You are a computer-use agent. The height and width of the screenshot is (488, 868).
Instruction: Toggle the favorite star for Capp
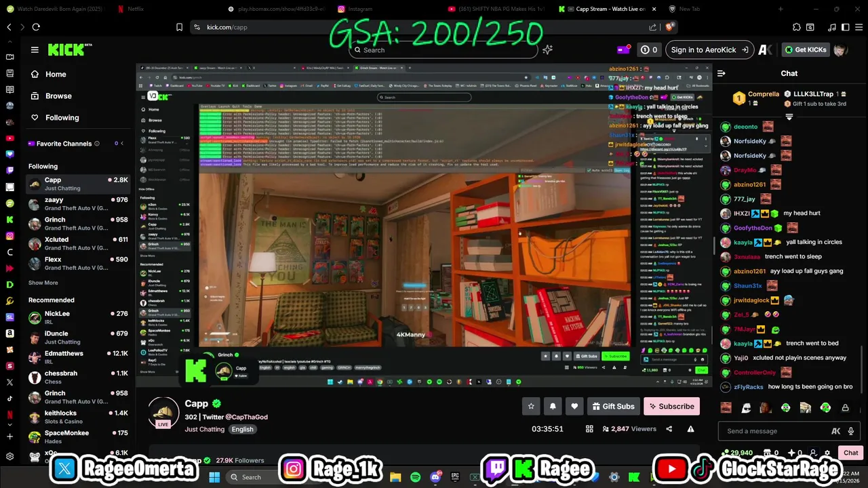531,406
